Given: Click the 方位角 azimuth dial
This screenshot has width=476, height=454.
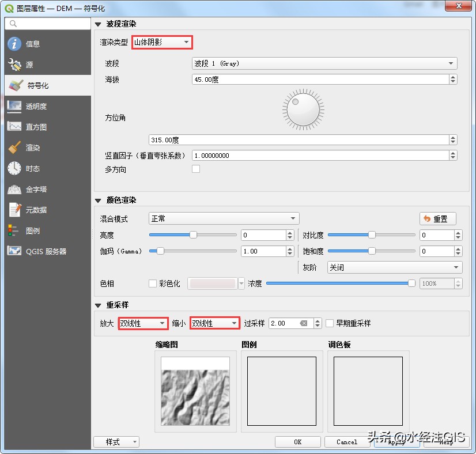Looking at the screenshot, I should 303,109.
